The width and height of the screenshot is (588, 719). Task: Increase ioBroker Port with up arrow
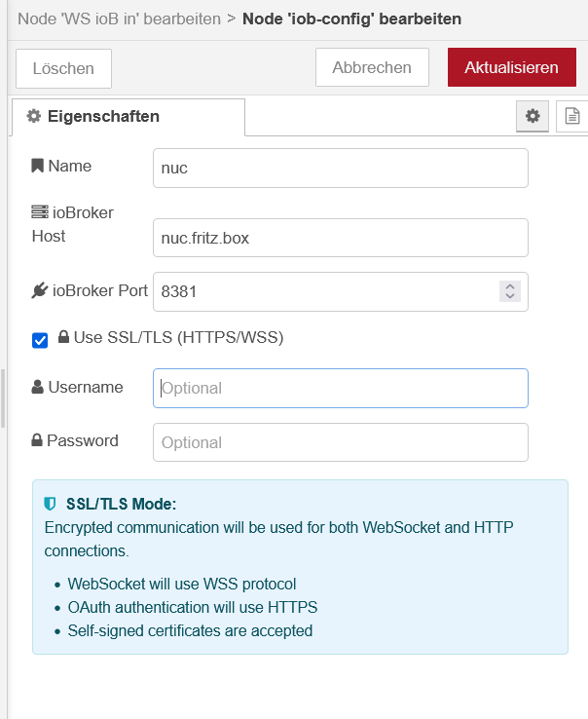pyautogui.click(x=509, y=287)
